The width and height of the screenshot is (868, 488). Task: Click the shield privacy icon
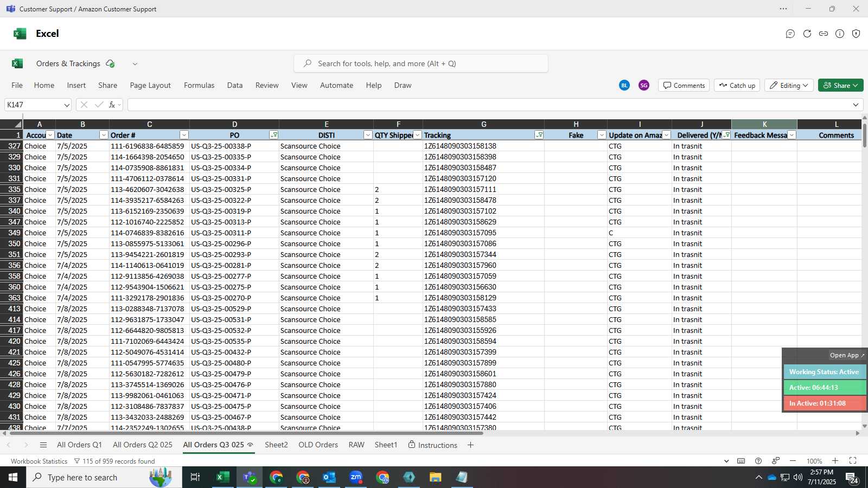[856, 34]
